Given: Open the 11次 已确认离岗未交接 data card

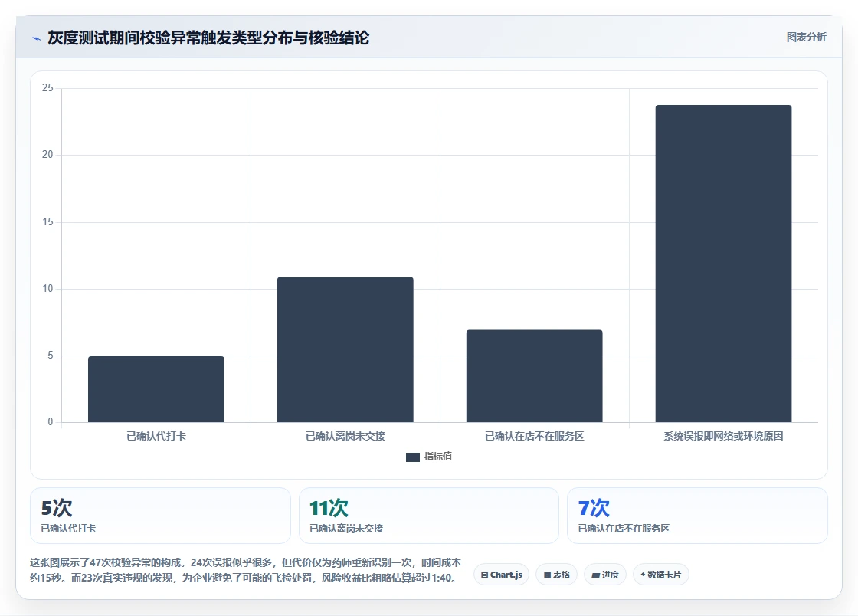Looking at the screenshot, I should [428, 516].
